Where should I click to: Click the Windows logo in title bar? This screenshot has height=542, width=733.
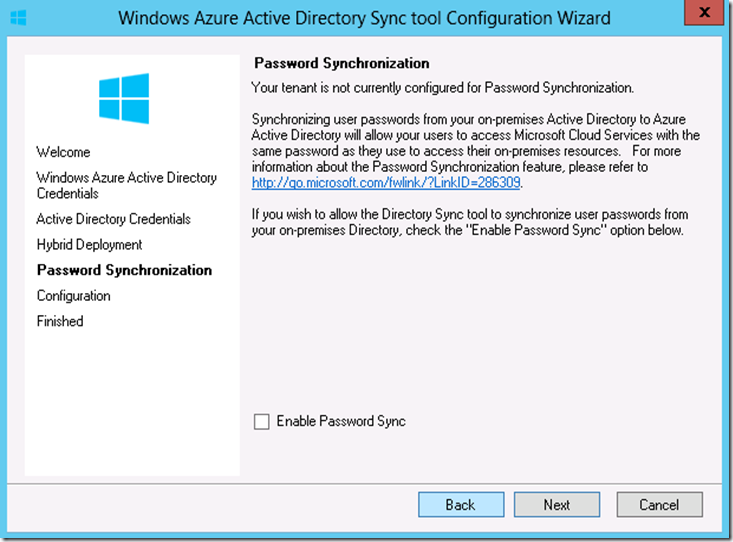tap(18, 18)
